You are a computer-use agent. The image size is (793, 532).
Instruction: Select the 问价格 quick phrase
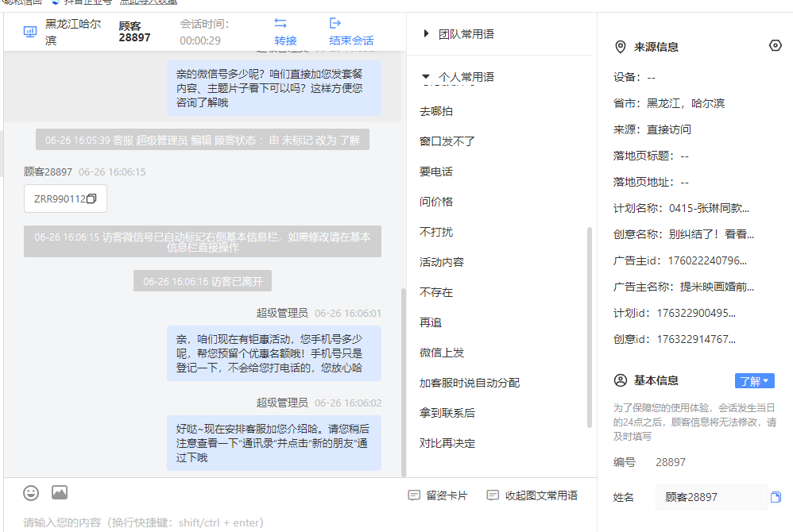tap(436, 202)
